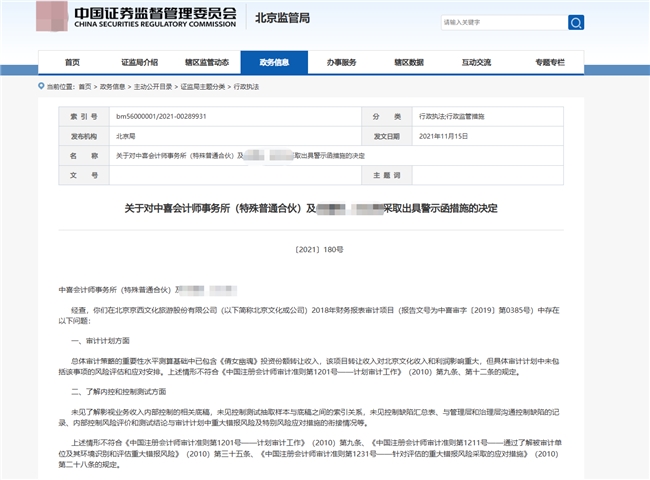Image resolution: width=650 pixels, height=480 pixels.
Task: Click the location pin icon in breadcrumb
Action: coord(41,87)
